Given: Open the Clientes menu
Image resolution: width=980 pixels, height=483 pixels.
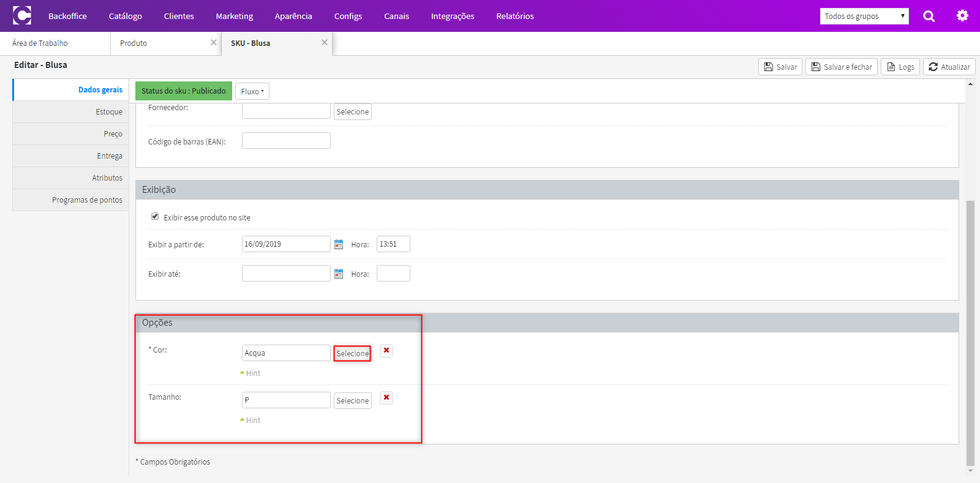Looking at the screenshot, I should click(x=179, y=16).
